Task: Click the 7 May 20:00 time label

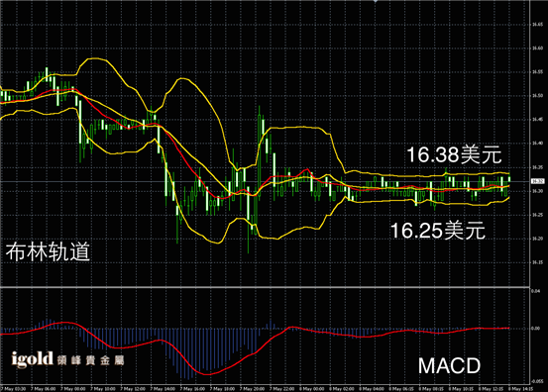Action: coord(252,388)
